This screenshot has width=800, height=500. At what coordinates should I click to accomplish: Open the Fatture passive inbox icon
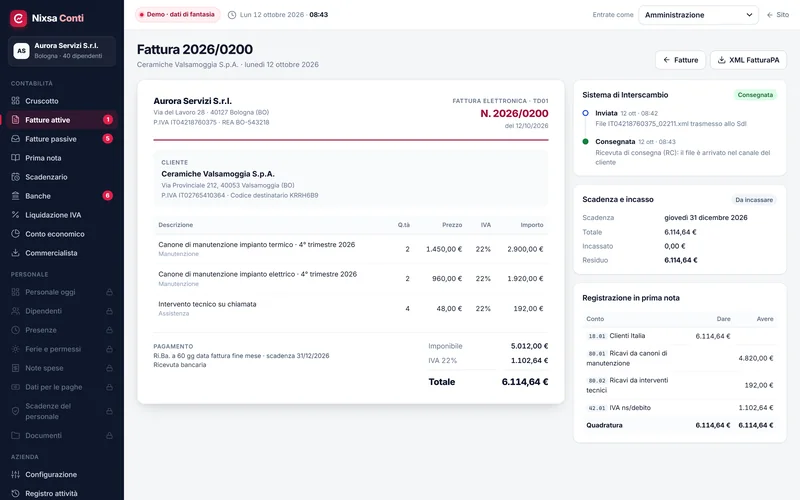16,139
